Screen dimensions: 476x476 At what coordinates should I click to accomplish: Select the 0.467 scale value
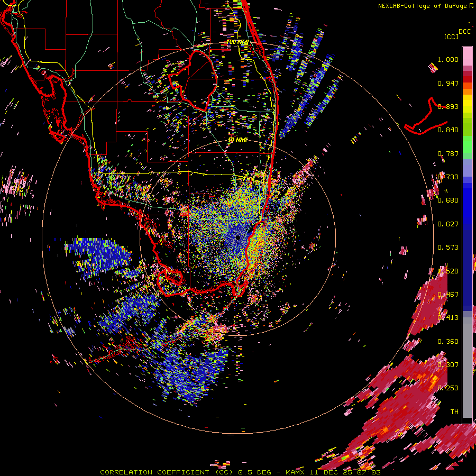(448, 295)
